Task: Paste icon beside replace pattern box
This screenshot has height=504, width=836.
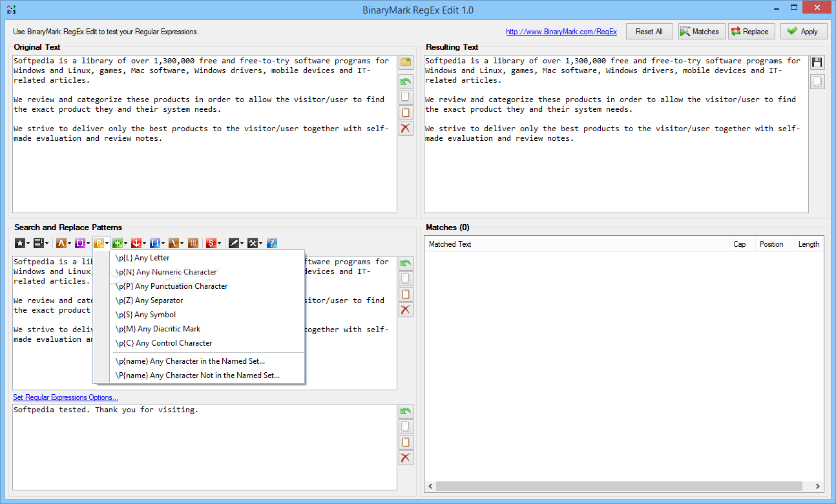Action: point(406,443)
